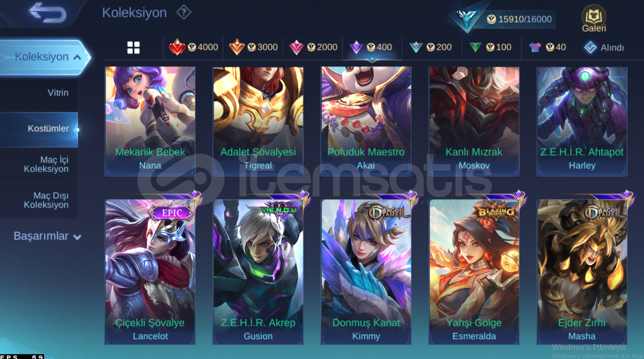Open the Çiçekli Şövalye Lancelot skin card
The height and width of the screenshot is (359, 644).
[150, 271]
